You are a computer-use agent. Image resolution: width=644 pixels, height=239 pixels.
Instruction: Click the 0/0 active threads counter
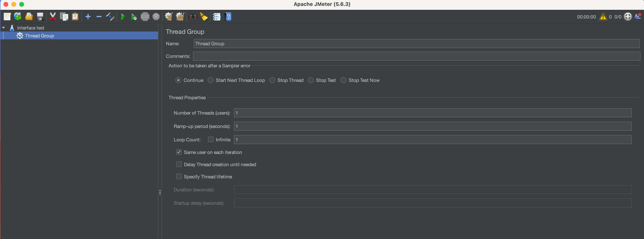point(618,17)
